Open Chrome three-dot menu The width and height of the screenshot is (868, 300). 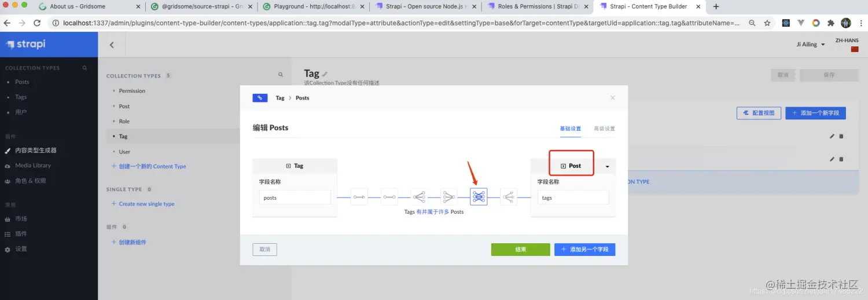point(860,23)
